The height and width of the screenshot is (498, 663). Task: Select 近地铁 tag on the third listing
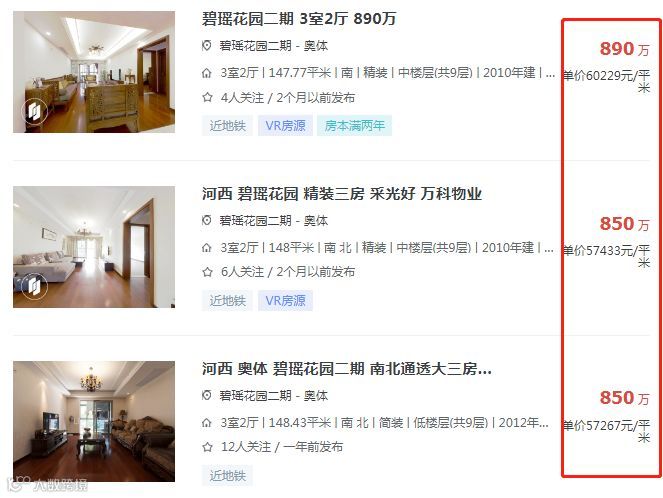pyautogui.click(x=227, y=476)
